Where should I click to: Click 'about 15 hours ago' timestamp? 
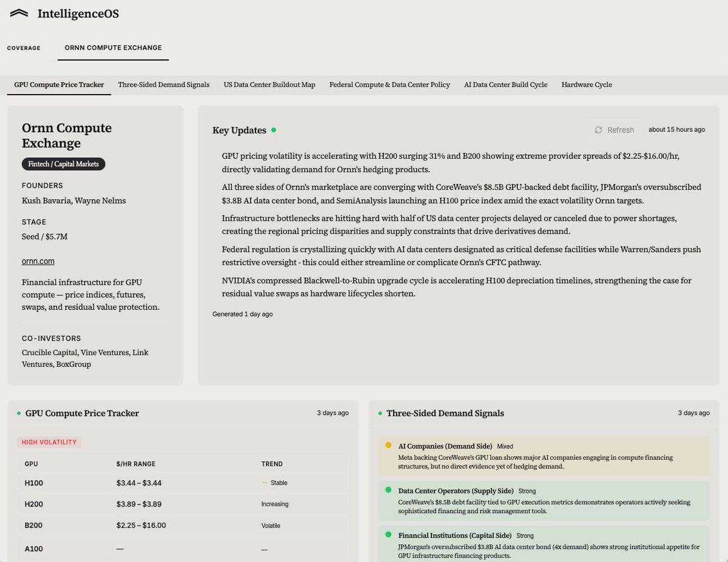click(x=676, y=130)
